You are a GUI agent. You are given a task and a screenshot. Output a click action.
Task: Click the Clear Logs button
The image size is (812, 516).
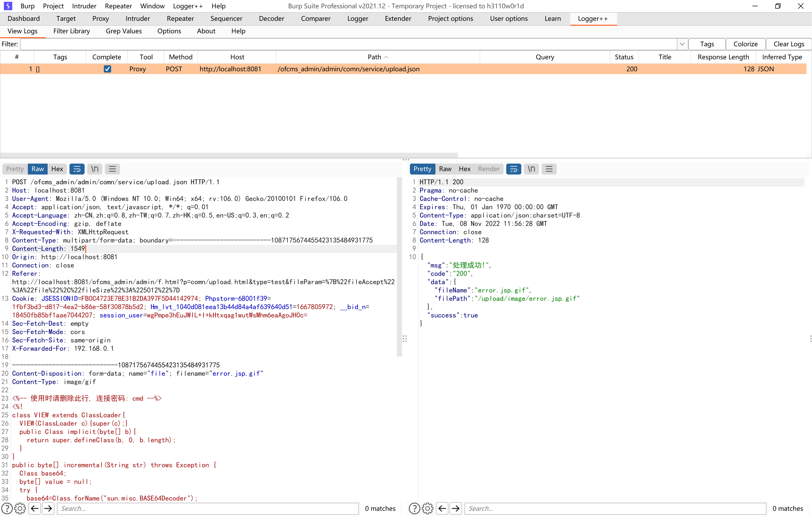(x=789, y=44)
